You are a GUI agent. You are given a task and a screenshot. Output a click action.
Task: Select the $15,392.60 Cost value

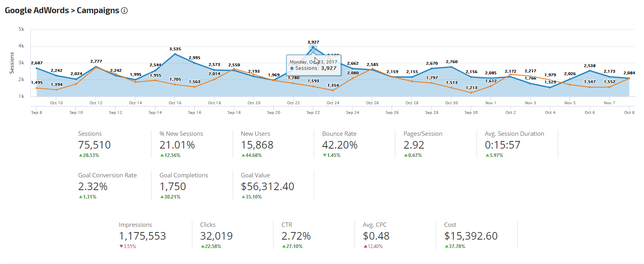click(x=471, y=236)
